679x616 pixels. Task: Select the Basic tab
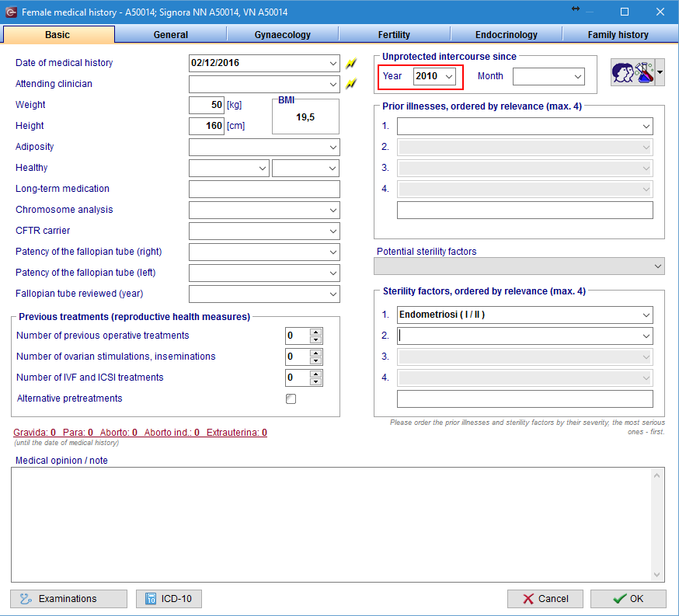pyautogui.click(x=57, y=35)
